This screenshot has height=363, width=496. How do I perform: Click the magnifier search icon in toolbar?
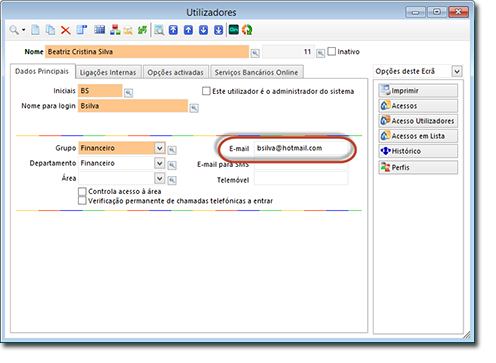click(x=14, y=30)
